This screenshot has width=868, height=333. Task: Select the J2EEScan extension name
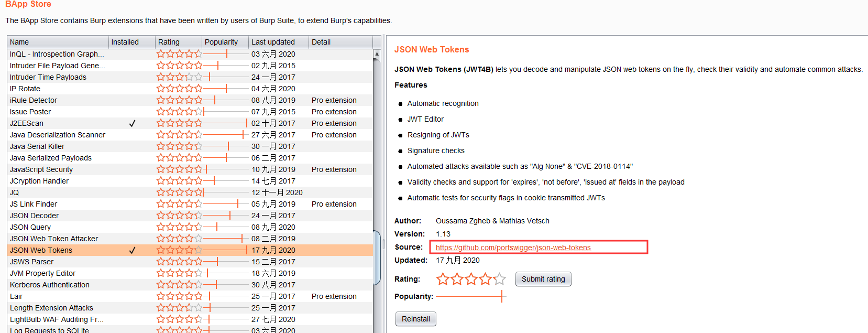click(27, 123)
